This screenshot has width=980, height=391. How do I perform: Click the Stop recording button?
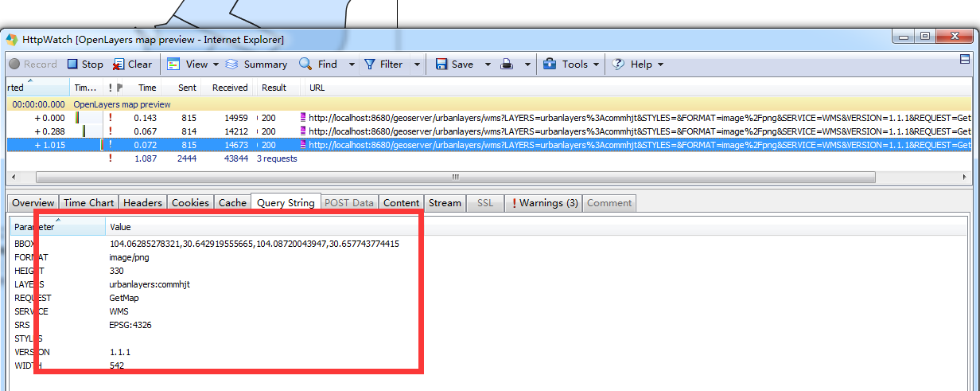pos(84,65)
